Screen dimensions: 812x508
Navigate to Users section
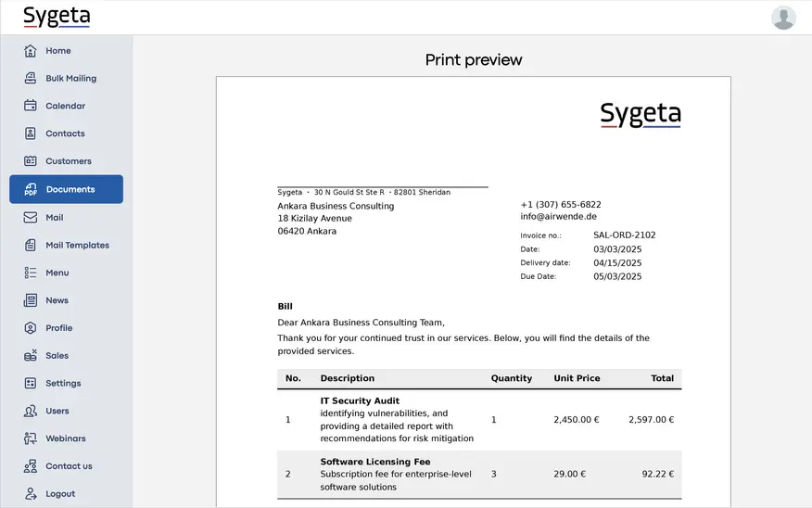pyautogui.click(x=57, y=411)
